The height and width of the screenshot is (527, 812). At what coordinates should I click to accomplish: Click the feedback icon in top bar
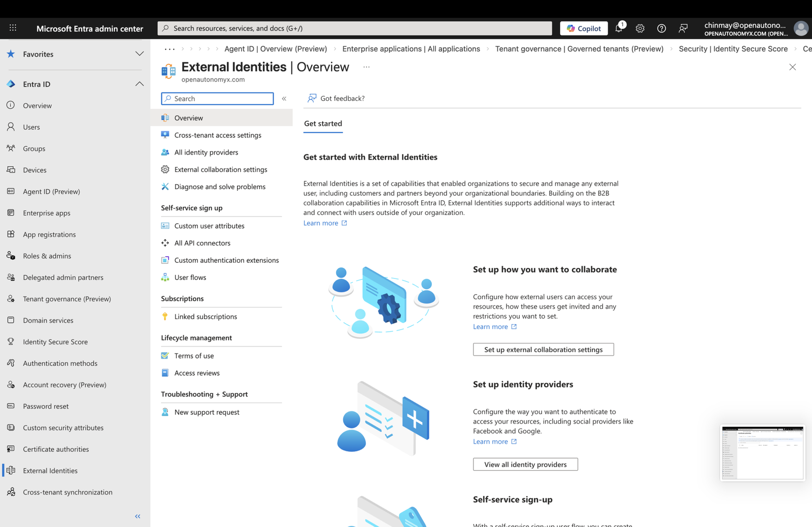683,28
